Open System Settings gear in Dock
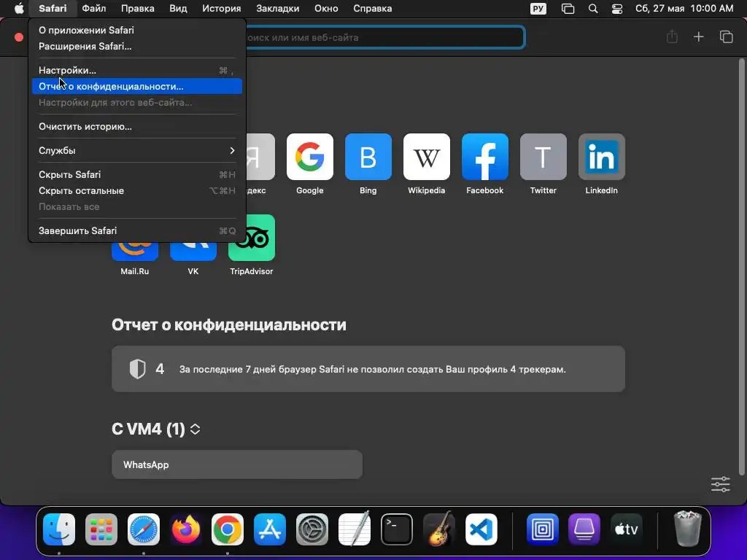747x560 pixels. pyautogui.click(x=312, y=529)
